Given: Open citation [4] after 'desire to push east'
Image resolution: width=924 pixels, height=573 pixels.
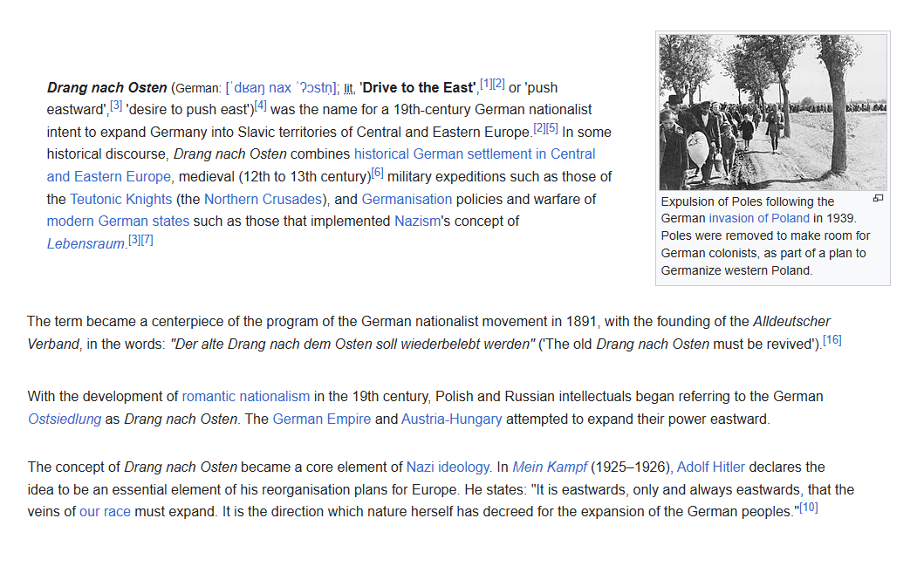Looking at the screenshot, I should click(x=261, y=106).
